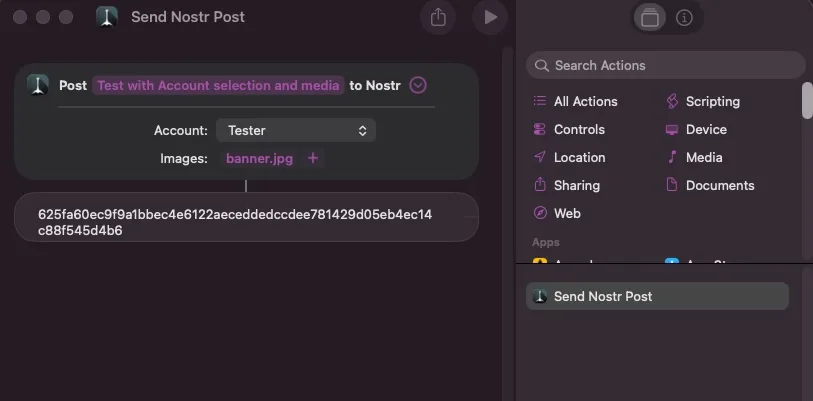
Task: Select the Device category
Action: pos(706,129)
